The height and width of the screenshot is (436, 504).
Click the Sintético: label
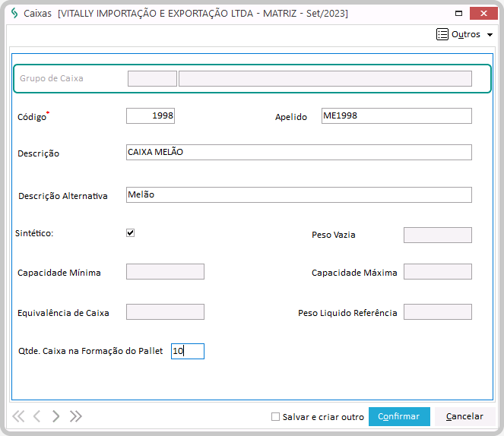point(34,233)
